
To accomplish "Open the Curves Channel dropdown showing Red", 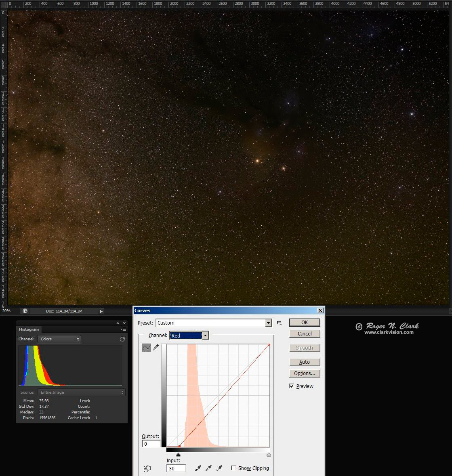I will 205,336.
